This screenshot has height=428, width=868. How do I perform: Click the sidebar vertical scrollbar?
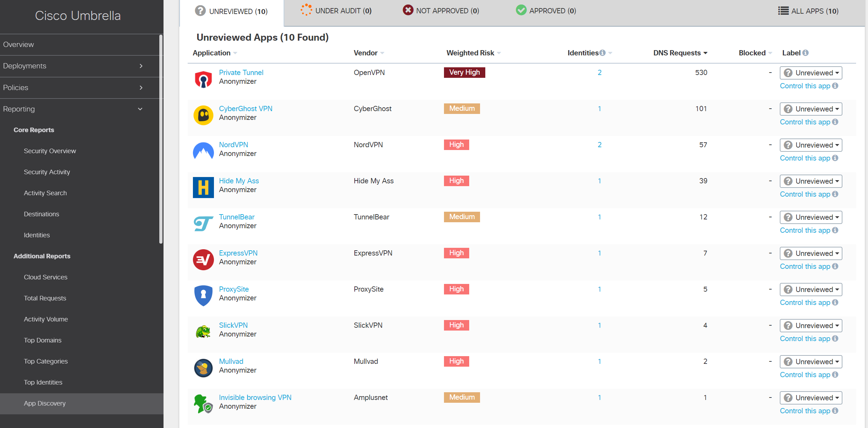[161, 139]
